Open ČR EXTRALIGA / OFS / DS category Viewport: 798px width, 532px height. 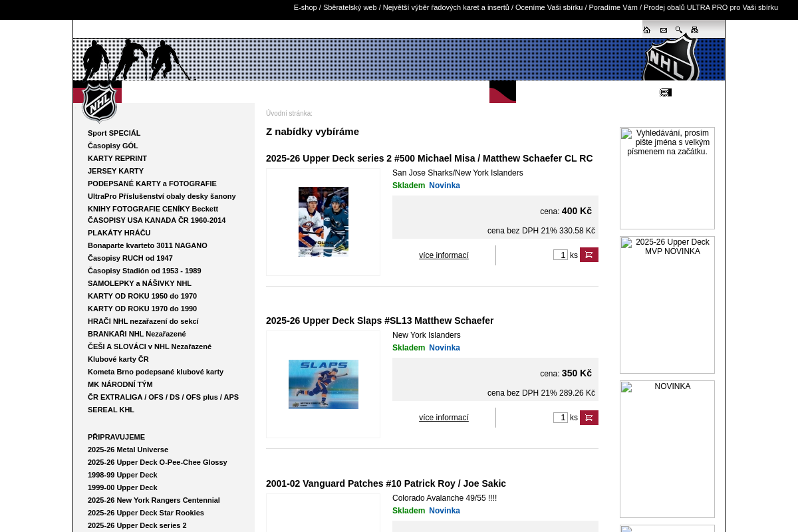pyautogui.click(x=163, y=397)
